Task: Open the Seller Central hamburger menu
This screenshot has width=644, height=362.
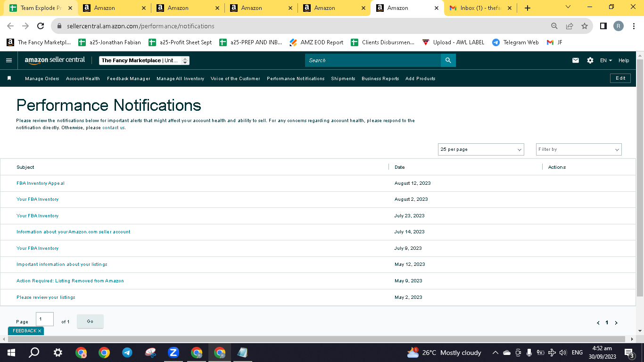Action: coord(9,60)
